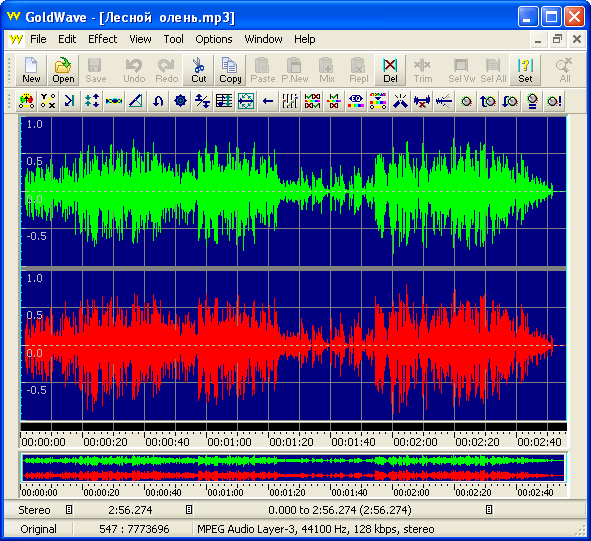Click the fade-in volume knob with up arrow
Viewport: 591px width, 541px height.
point(488,101)
